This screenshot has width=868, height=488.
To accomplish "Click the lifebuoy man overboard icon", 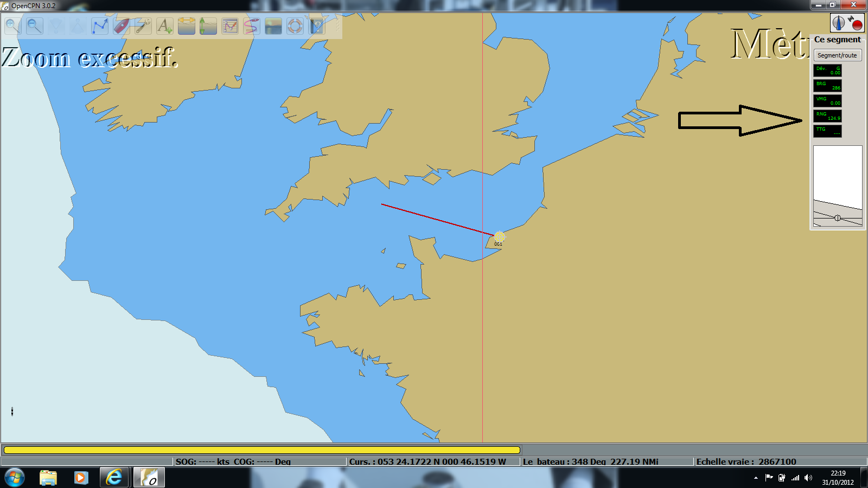I will [x=295, y=25].
